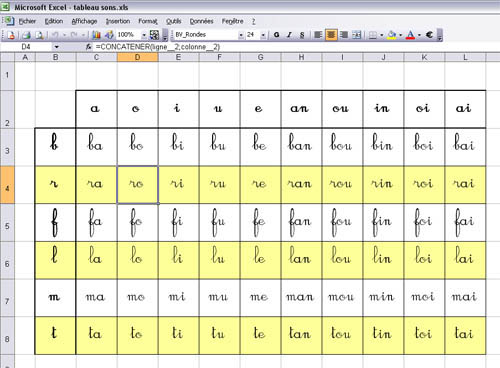Click the fx insert function icon
500x368 pixels.
pos(89,47)
